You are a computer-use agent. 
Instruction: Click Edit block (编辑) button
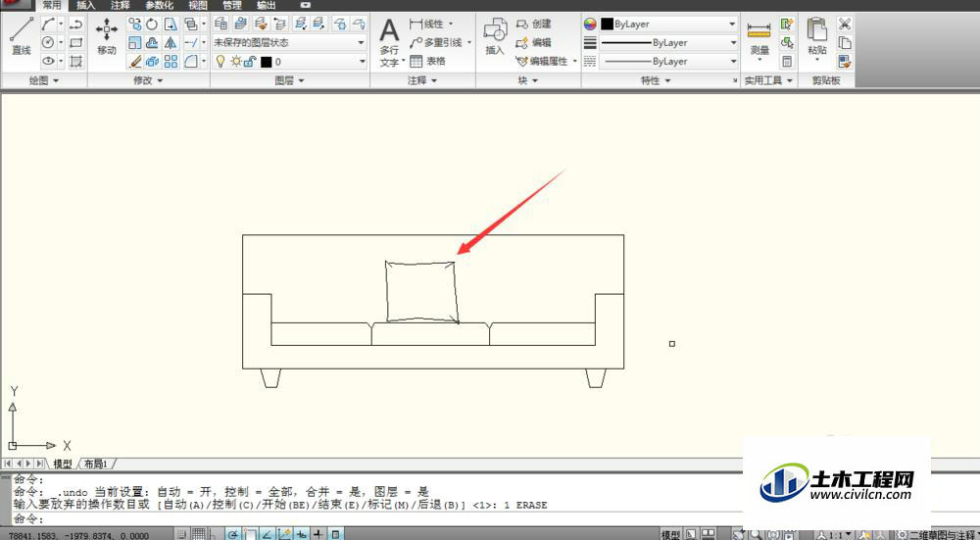tap(534, 42)
